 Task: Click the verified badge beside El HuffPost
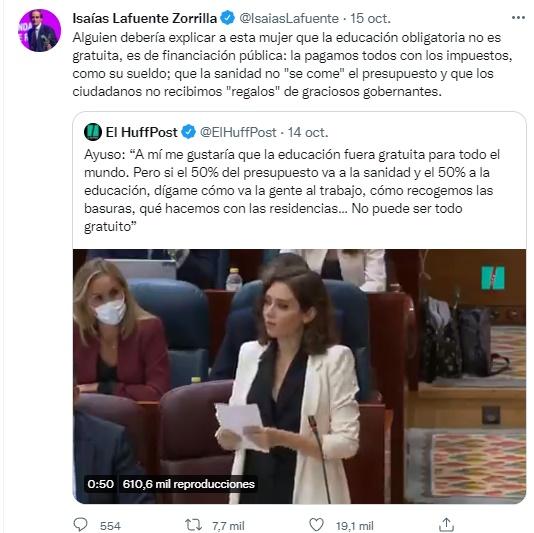click(188, 132)
